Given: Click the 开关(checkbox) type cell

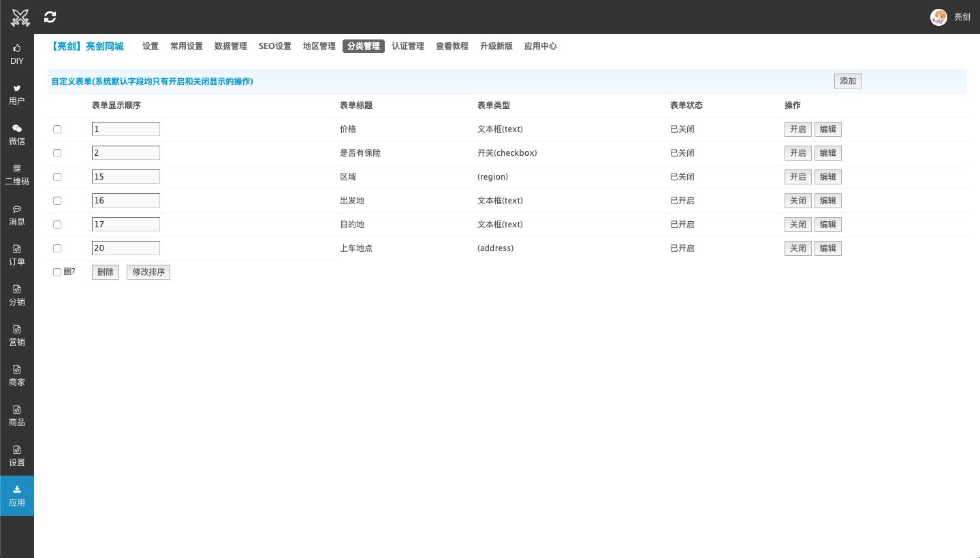Looking at the screenshot, I should pyautogui.click(x=507, y=153).
